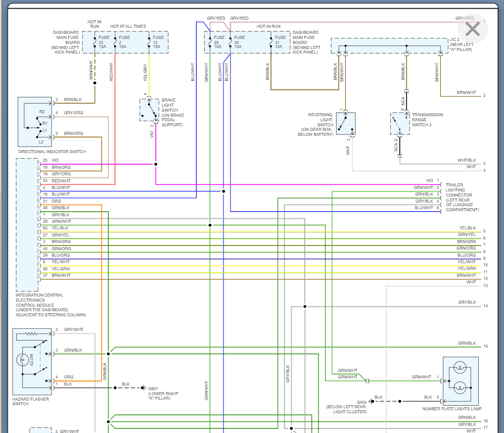Select Fuse 29 10A in the fuse board
Image resolution: width=504 pixels, height=433 pixels.
point(214,42)
